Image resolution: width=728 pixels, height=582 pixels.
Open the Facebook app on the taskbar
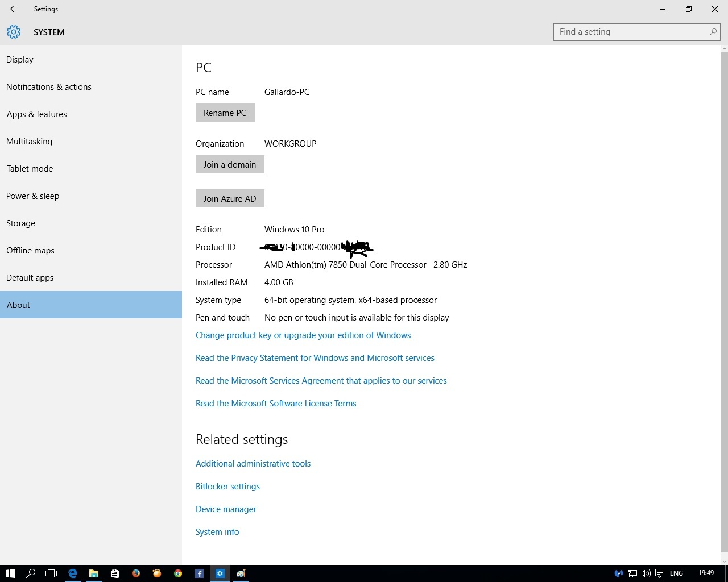click(199, 573)
